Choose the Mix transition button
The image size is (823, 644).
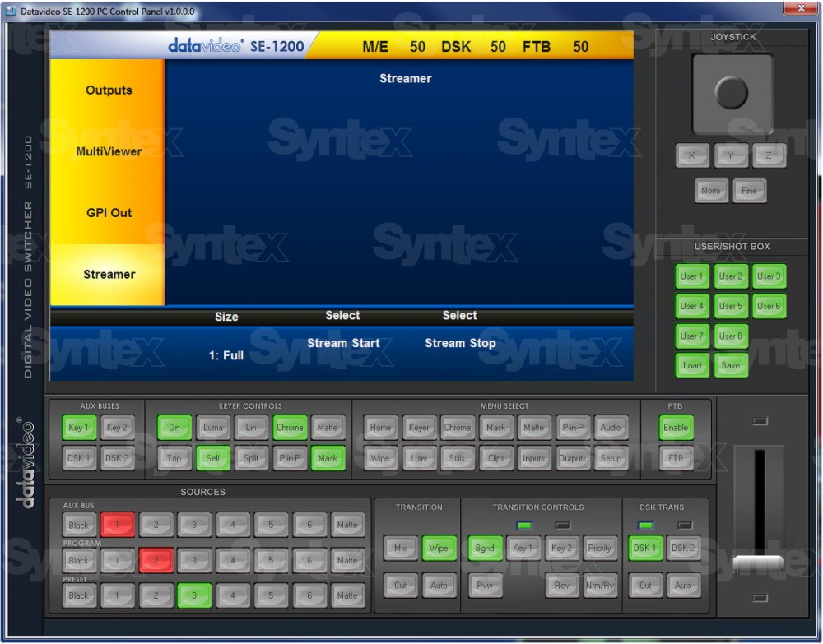[x=400, y=548]
